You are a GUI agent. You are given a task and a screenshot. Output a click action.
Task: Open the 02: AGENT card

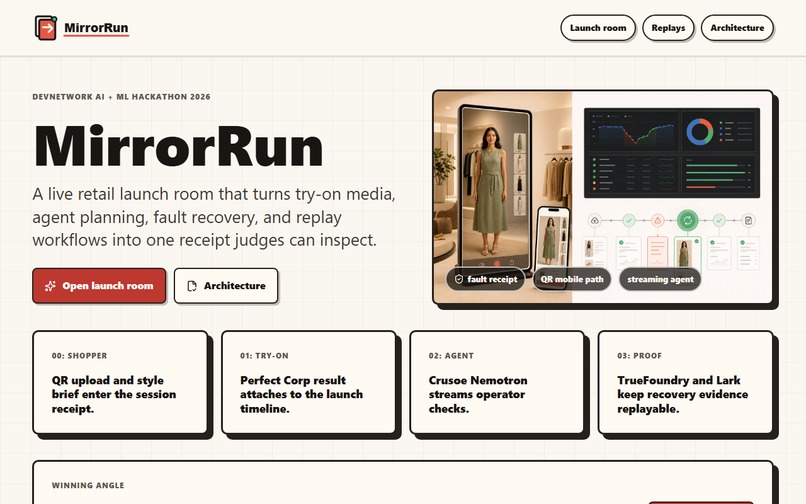coord(497,383)
